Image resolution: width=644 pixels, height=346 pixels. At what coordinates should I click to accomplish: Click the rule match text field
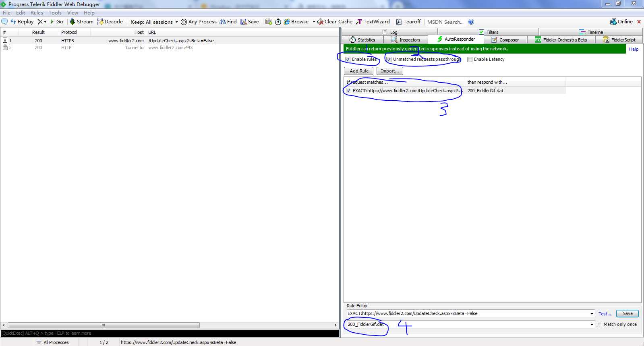pos(467,313)
